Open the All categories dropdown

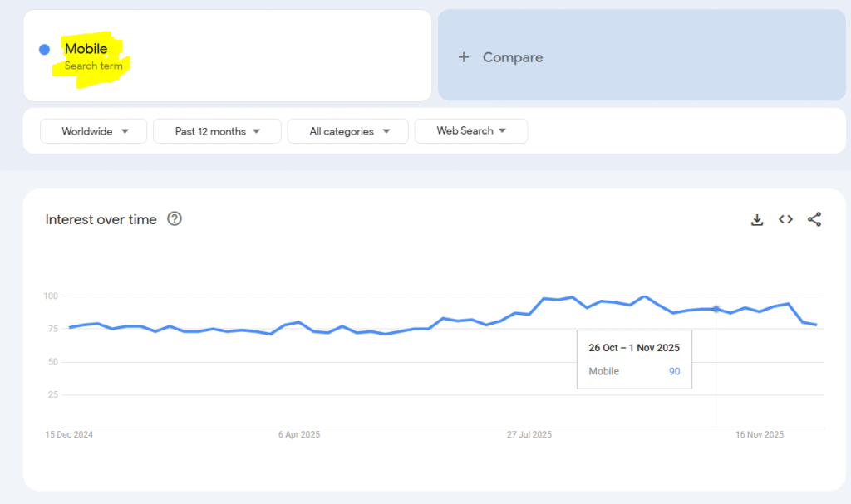click(x=347, y=131)
